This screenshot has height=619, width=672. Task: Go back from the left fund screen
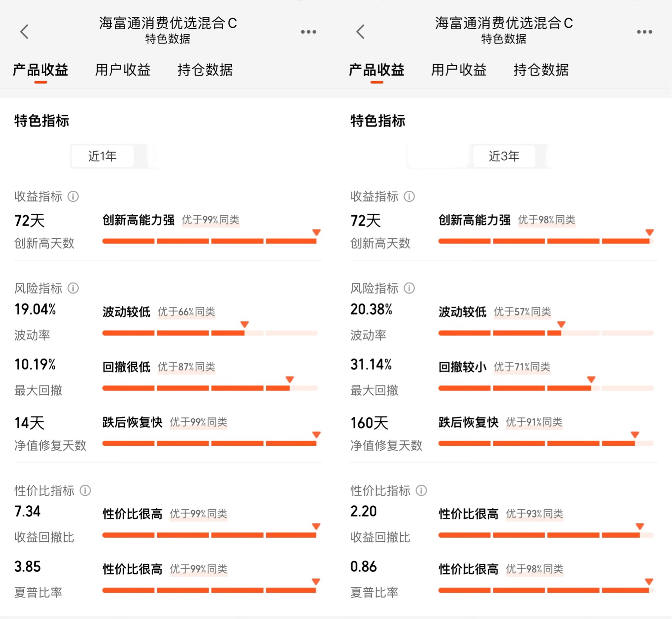coord(24,32)
